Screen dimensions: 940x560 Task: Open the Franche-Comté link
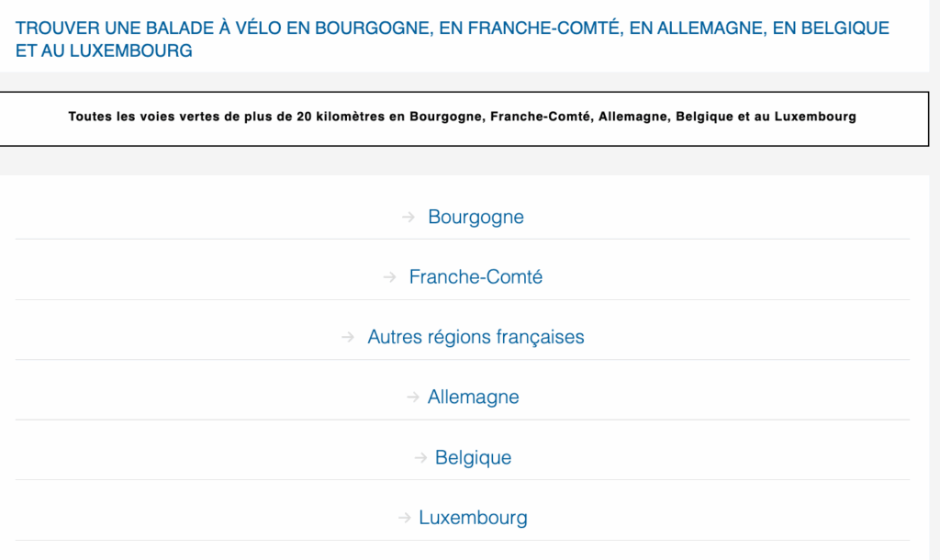click(x=476, y=277)
